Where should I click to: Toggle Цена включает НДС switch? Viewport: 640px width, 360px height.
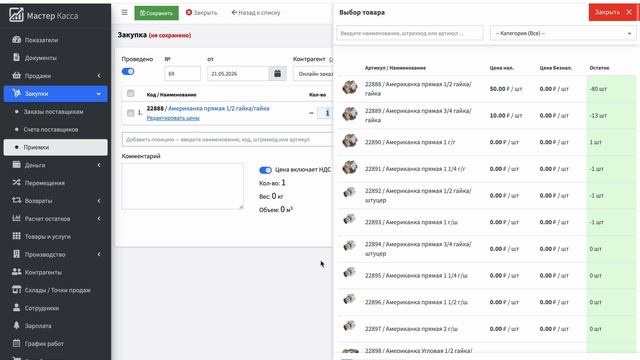pyautogui.click(x=265, y=170)
